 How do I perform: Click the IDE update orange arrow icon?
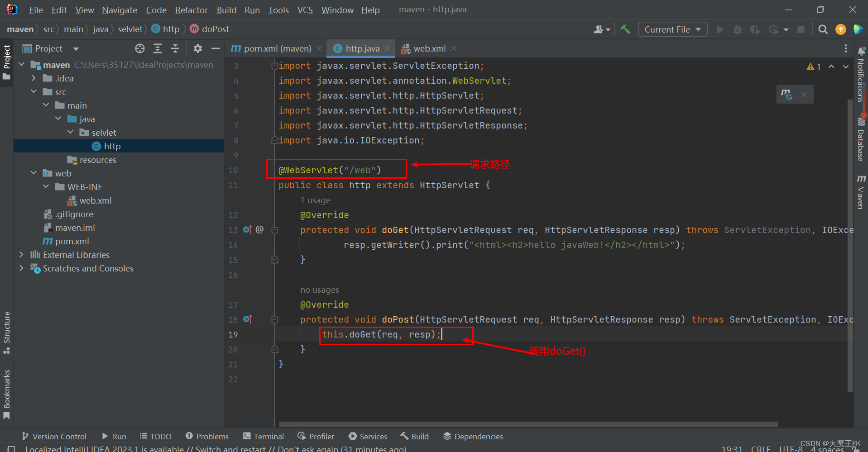[841, 29]
